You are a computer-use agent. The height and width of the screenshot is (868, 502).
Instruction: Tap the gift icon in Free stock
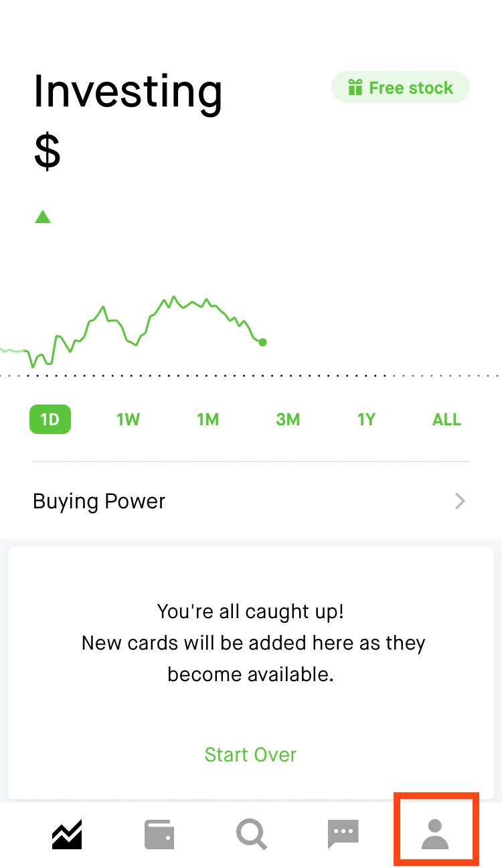click(355, 88)
